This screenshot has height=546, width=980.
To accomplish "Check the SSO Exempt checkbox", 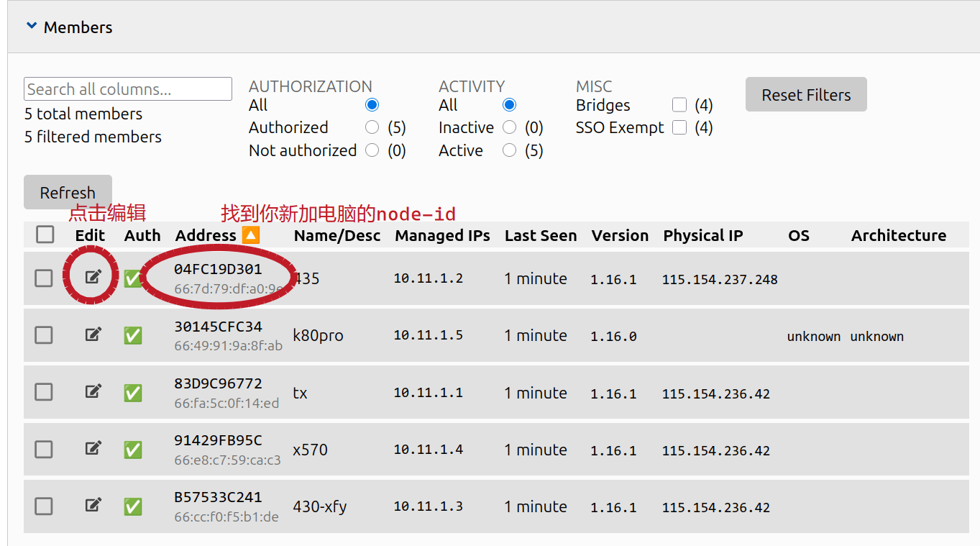I will (x=679, y=127).
